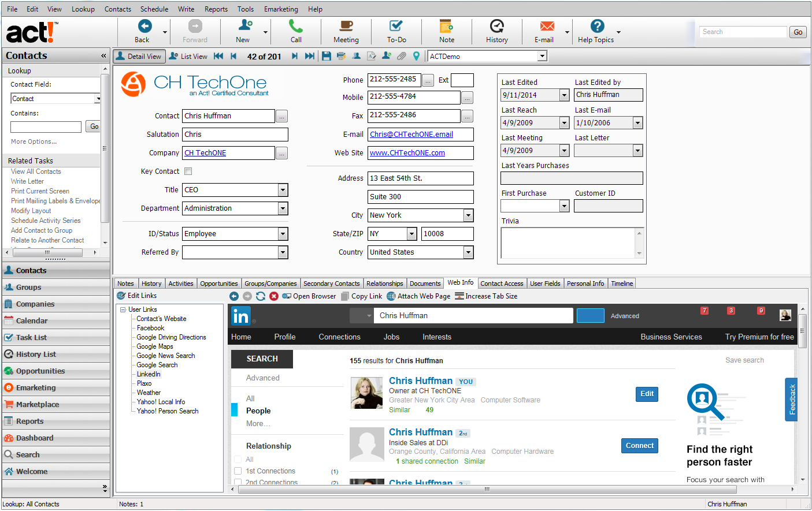Stop loading with the red X icon

[x=274, y=296]
